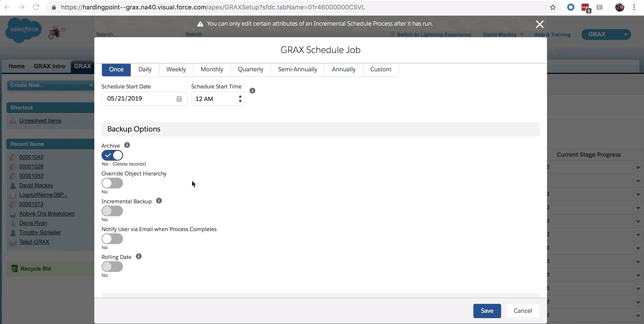The image size is (644, 324).
Task: Open recent item 00001028
Action: point(31,166)
